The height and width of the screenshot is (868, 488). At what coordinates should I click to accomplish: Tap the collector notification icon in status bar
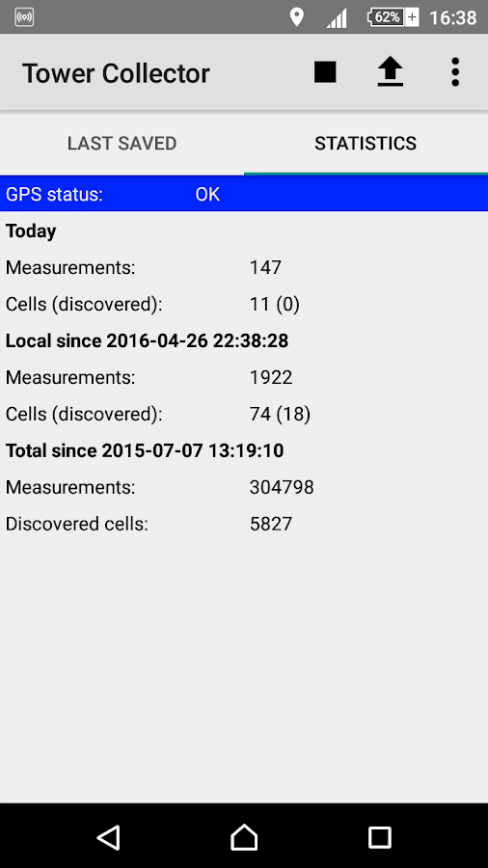[24, 17]
